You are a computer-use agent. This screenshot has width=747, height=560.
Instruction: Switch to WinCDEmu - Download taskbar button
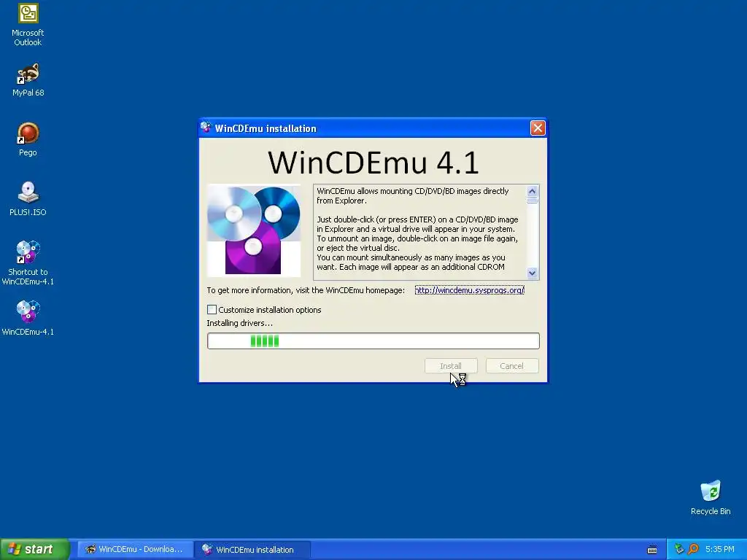135,550
